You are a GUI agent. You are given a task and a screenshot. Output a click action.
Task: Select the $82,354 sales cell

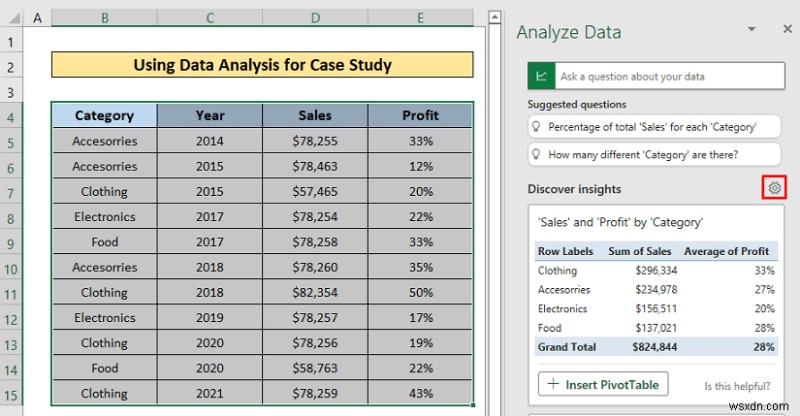coord(315,293)
